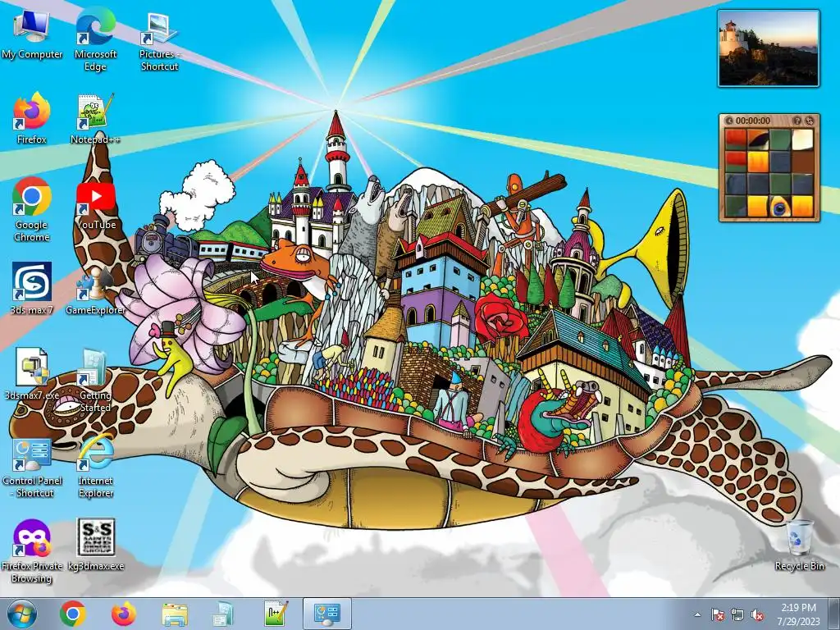Select the My Computer desktop icon

coord(32,34)
